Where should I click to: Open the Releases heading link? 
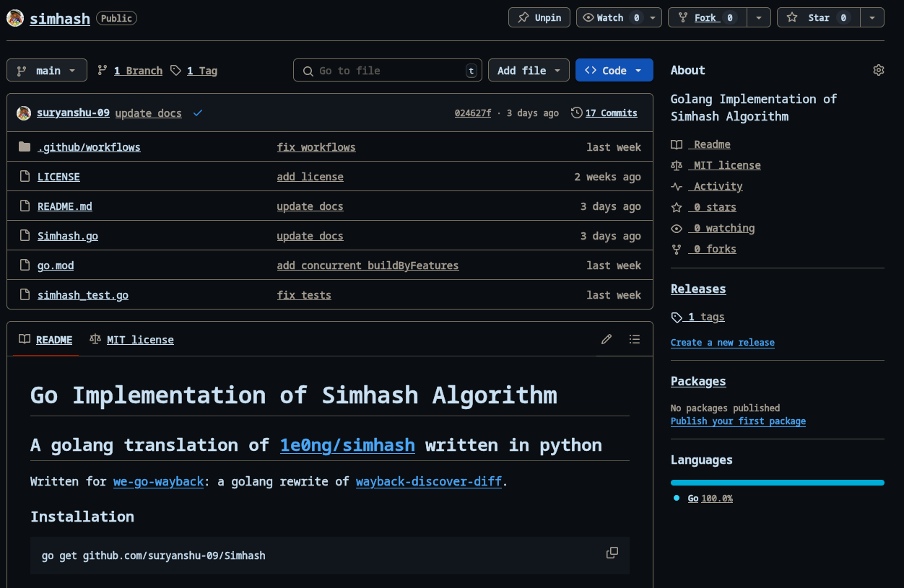coord(698,289)
